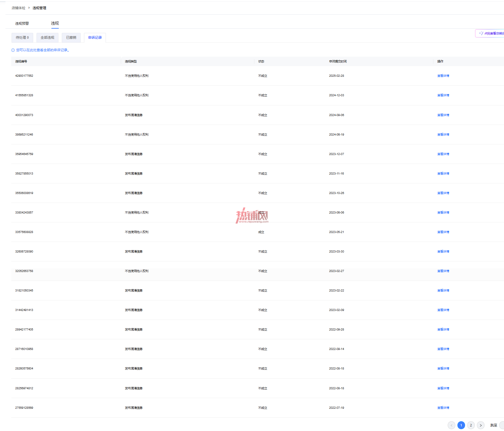This screenshot has height=431, width=504.
Task: Click the previous page arrow
Action: pyautogui.click(x=451, y=425)
